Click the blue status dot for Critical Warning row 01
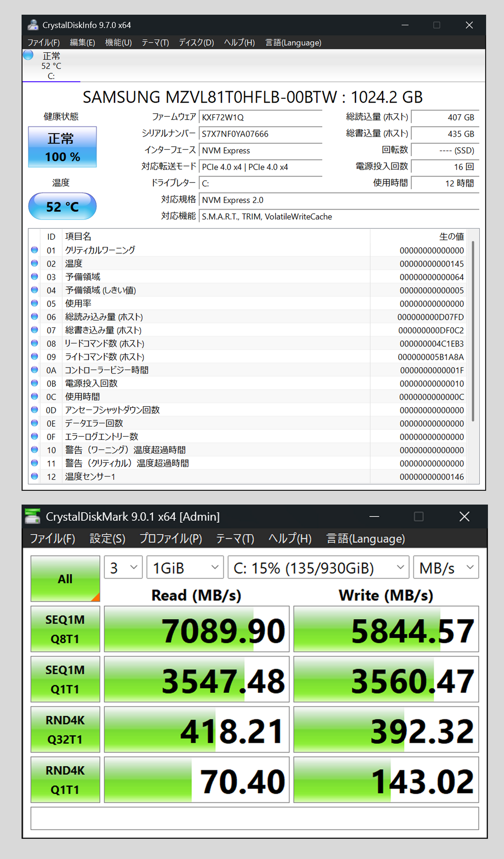Image resolution: width=504 pixels, height=859 pixels. pos(34,250)
